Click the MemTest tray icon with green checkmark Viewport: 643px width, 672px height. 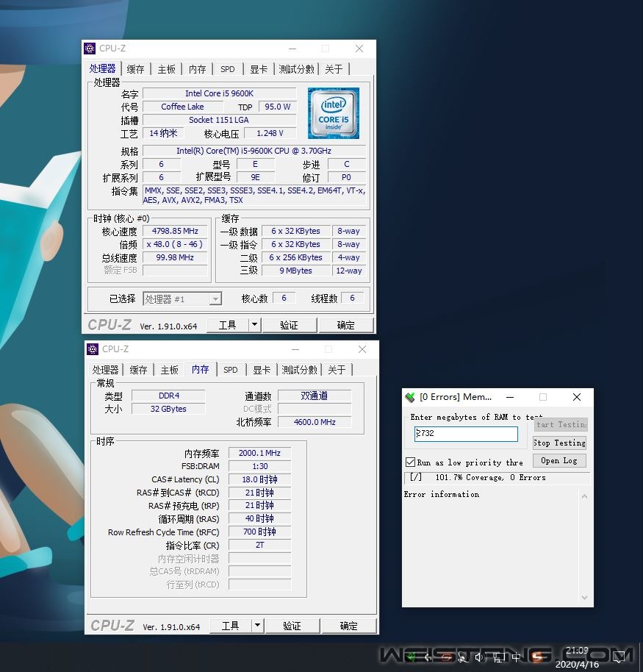pyautogui.click(x=412, y=657)
